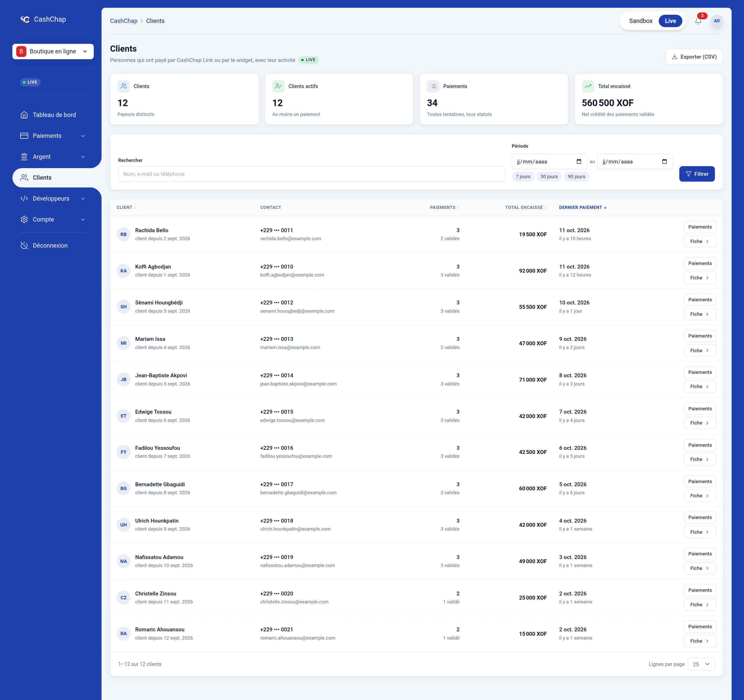Viewport: 744px width, 700px height.
Task: Click the Développeurs code icon
Action: tap(24, 199)
